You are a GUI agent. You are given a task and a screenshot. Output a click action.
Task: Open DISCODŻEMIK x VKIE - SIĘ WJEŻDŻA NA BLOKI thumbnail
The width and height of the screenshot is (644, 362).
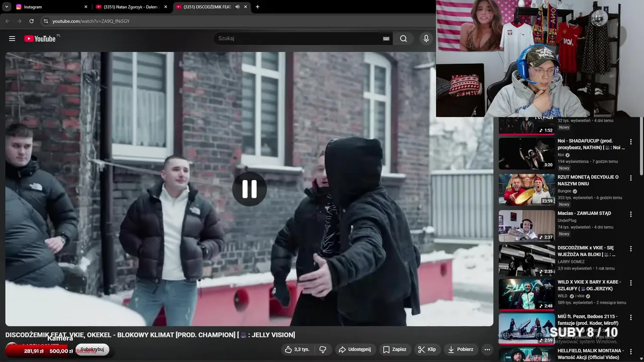pyautogui.click(x=527, y=260)
